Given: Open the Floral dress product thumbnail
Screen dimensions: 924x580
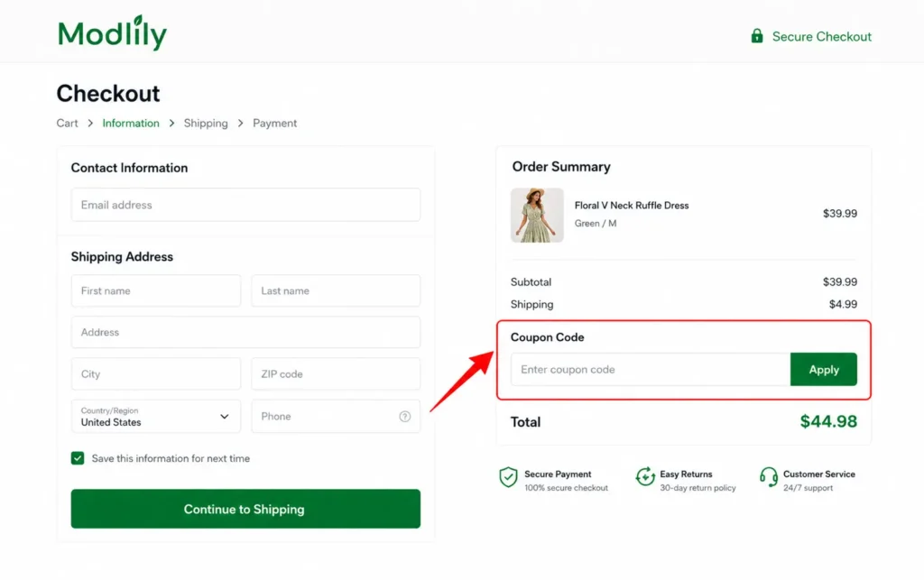Looking at the screenshot, I should [x=537, y=215].
